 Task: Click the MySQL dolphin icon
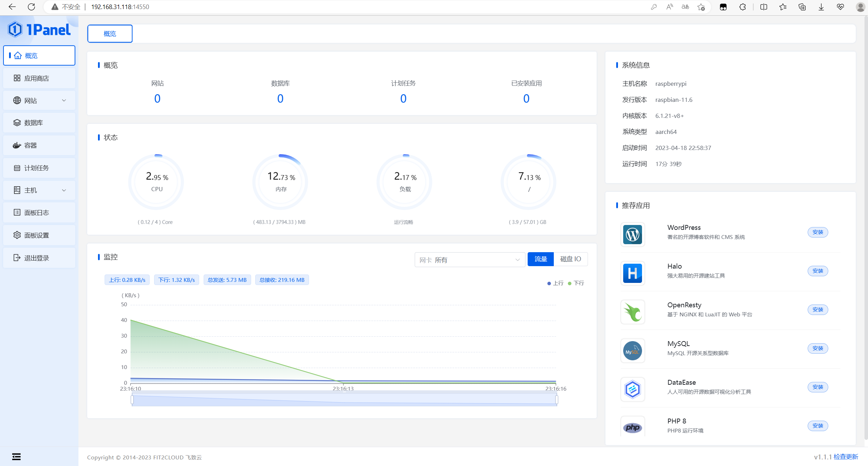(632, 351)
